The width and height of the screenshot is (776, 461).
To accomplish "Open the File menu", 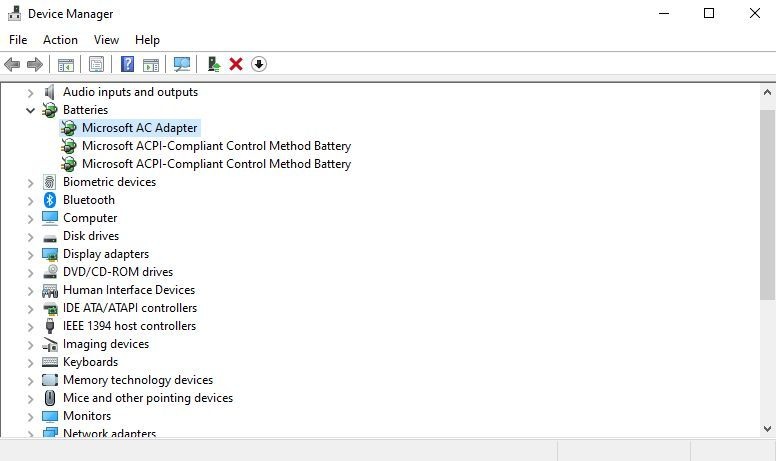I will pyautogui.click(x=18, y=40).
